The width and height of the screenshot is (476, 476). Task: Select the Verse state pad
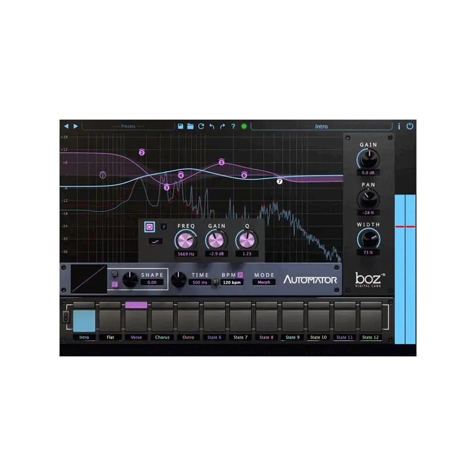pos(136,321)
